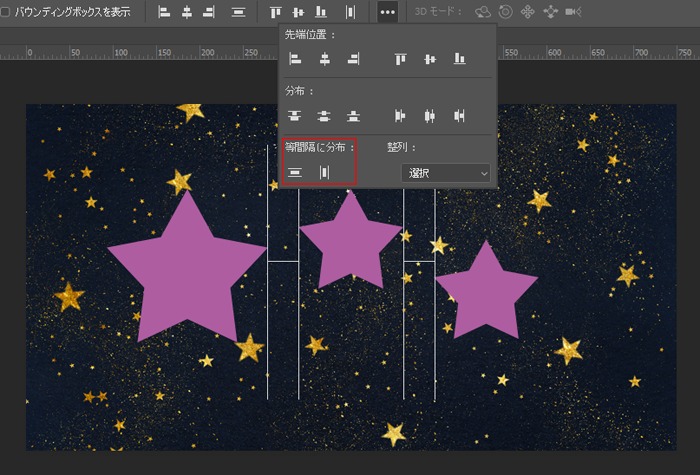Open the 選択 dropdown under 整列

(x=446, y=173)
